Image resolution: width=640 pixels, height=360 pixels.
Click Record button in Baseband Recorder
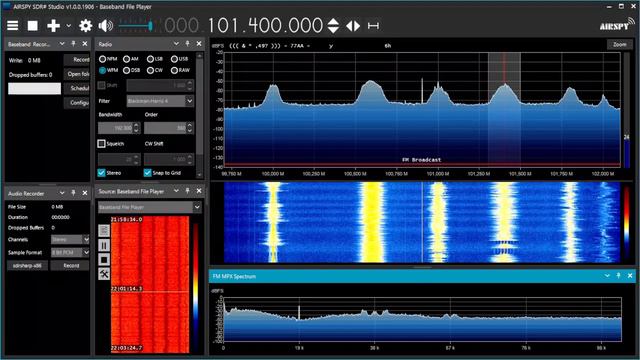tap(77, 60)
